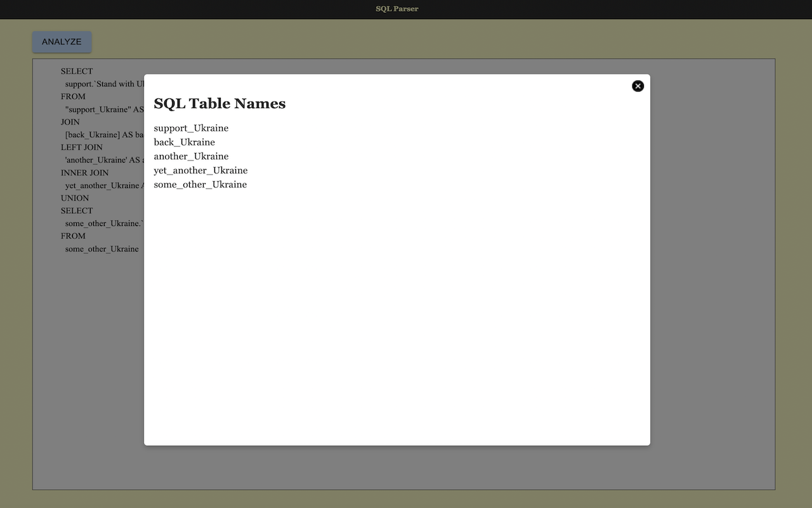This screenshot has width=812, height=508.
Task: Select the yet_another_Ukraine table name in dialog
Action: tap(200, 170)
